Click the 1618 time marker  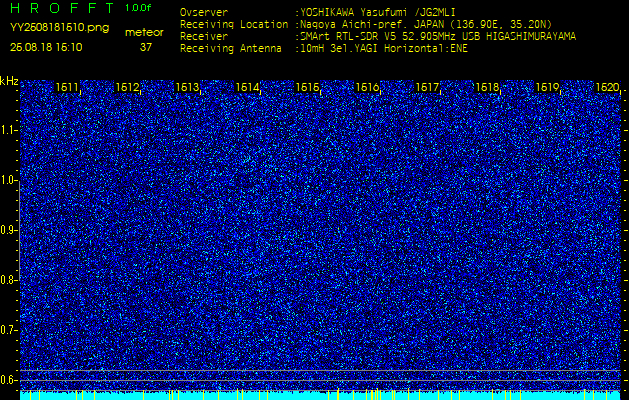point(488,87)
